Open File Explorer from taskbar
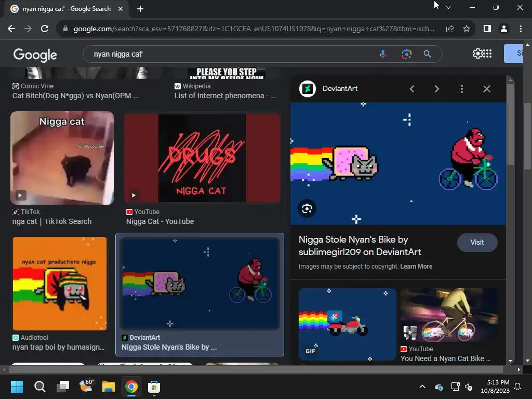The image size is (532, 399). 109,387
